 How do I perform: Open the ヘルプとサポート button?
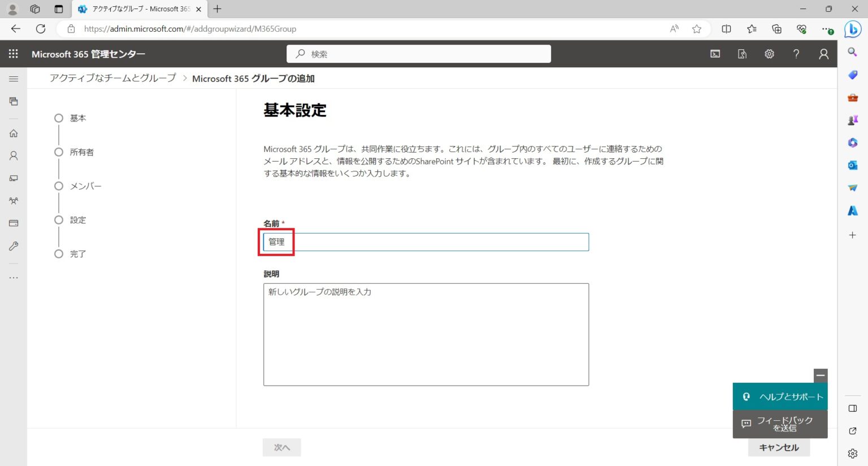(780, 396)
